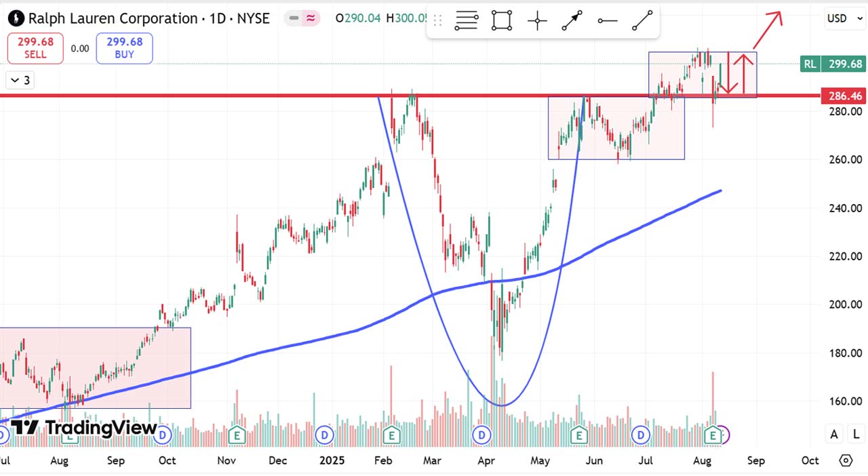Image resolution: width=868 pixels, height=476 pixels.
Task: Click the drawing toolbar drag handle
Action: coord(437,20)
